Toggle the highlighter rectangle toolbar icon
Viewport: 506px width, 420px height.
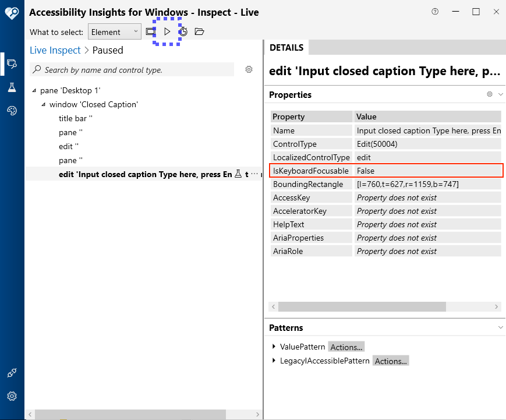click(x=151, y=31)
